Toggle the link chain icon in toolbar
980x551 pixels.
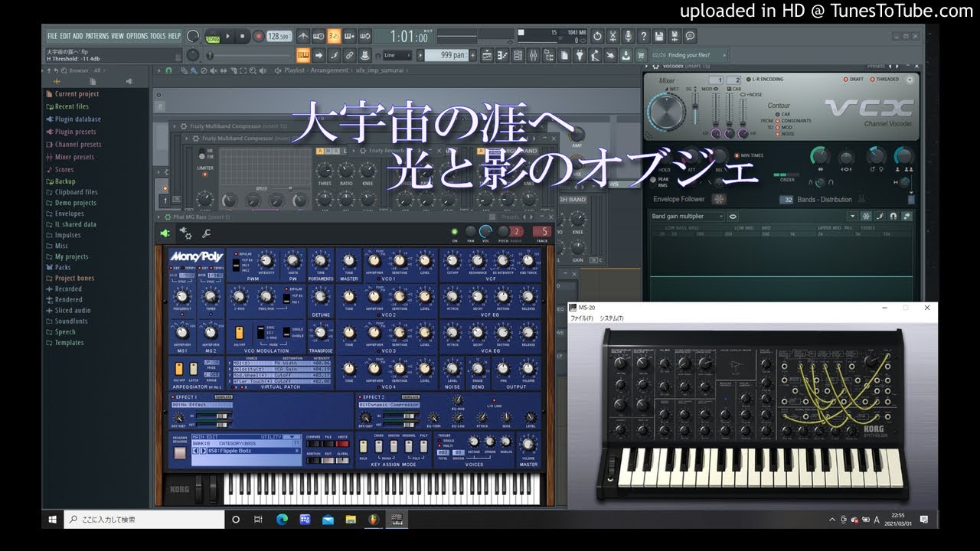click(x=349, y=55)
